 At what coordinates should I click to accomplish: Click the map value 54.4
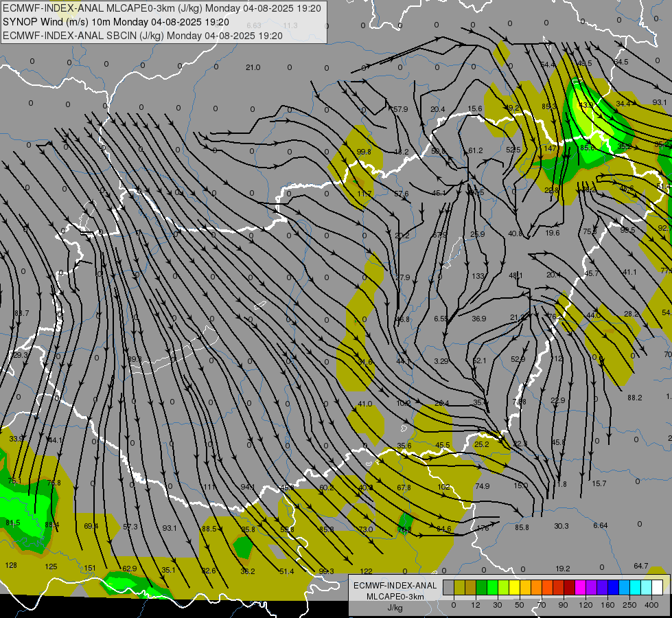click(548, 65)
